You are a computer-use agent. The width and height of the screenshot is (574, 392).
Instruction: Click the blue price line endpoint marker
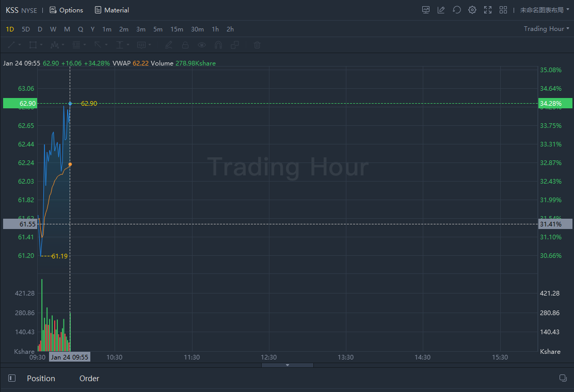pyautogui.click(x=70, y=104)
